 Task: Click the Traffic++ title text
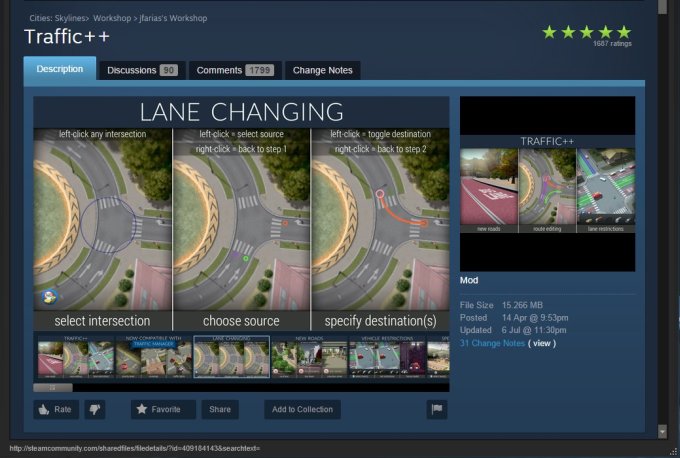click(67, 37)
